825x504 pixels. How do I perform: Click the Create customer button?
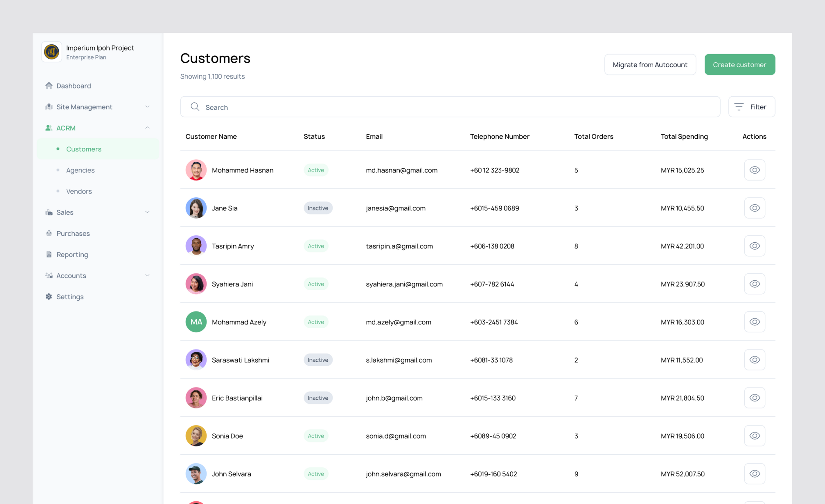coord(740,65)
